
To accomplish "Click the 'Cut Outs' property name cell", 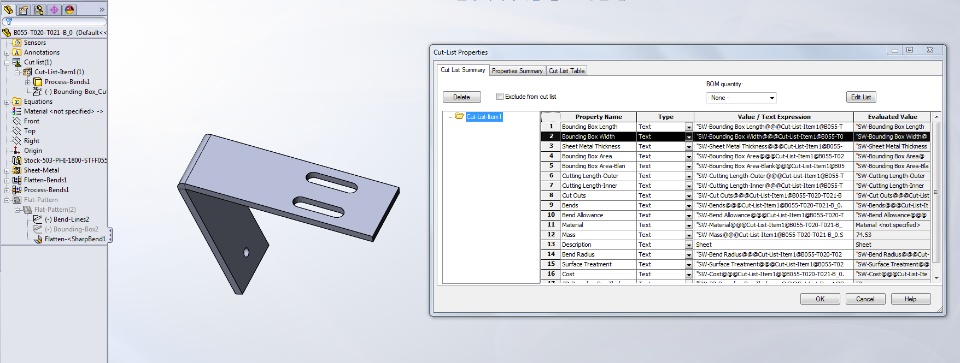I will [598, 195].
